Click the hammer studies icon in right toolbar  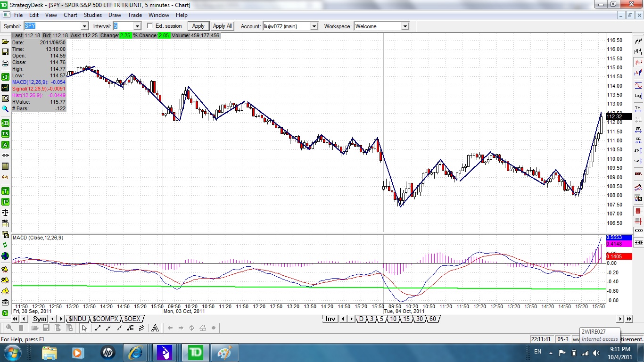click(x=638, y=187)
